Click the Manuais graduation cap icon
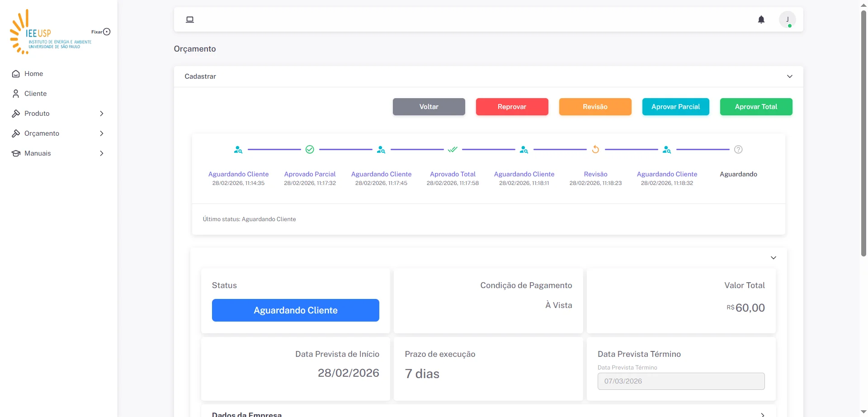Viewport: 868px width, 417px height. click(x=16, y=153)
